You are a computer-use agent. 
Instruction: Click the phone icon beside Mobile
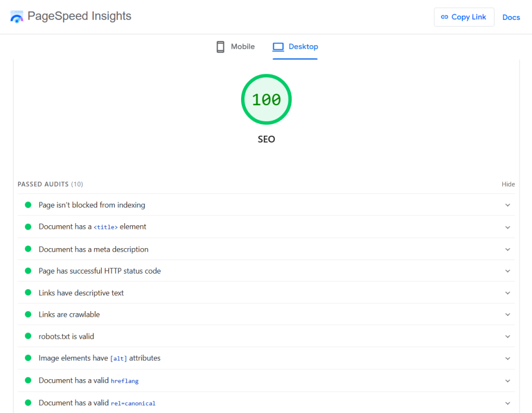pos(220,46)
